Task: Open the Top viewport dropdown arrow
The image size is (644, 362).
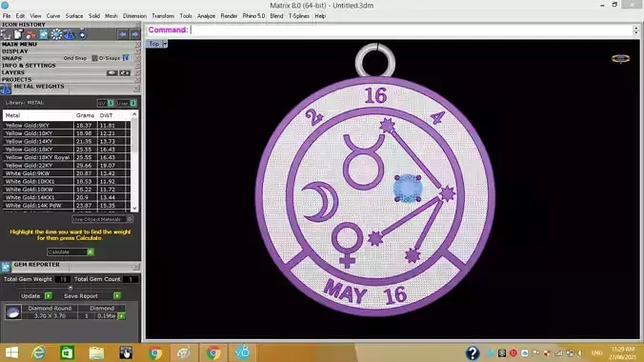Action: [x=165, y=44]
